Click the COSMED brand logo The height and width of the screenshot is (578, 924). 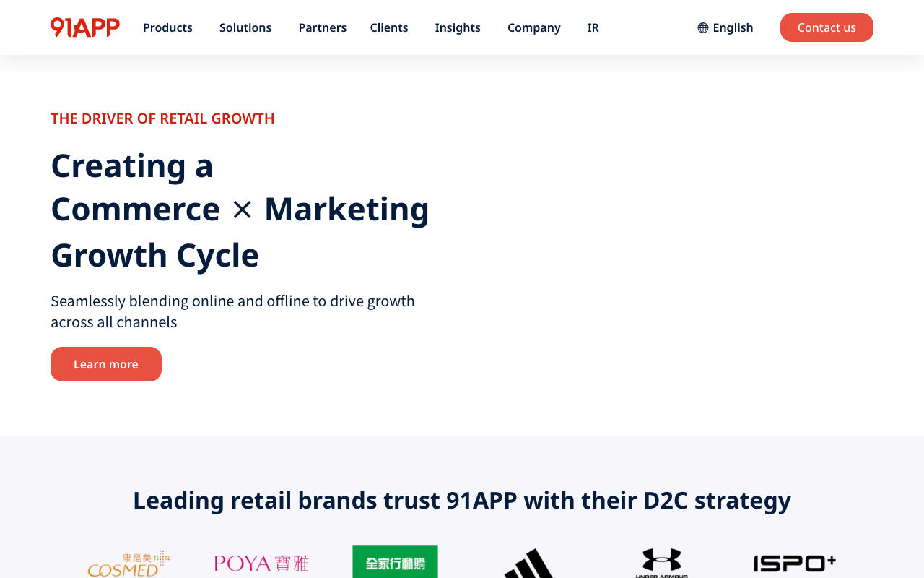[x=128, y=564]
